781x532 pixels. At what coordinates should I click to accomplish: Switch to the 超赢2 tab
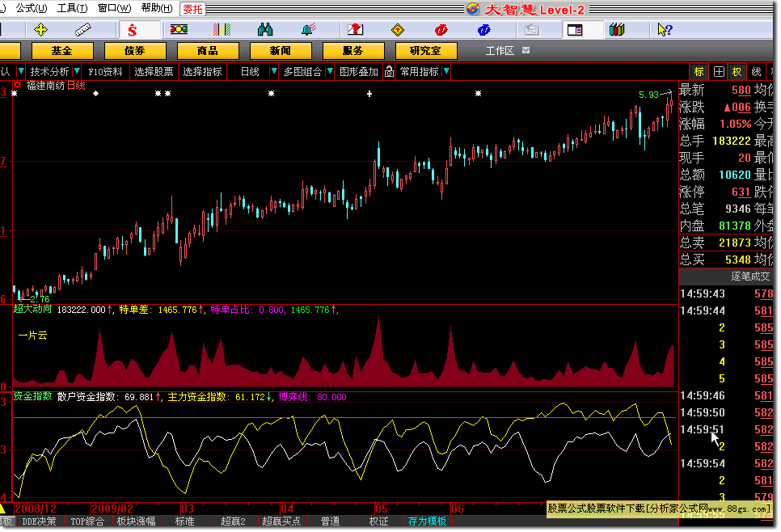pos(233,521)
